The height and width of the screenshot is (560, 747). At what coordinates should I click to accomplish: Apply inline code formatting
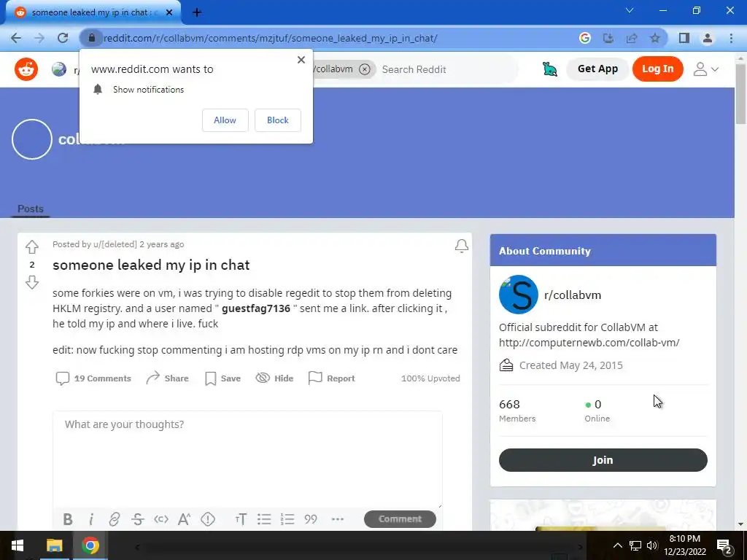(161, 519)
